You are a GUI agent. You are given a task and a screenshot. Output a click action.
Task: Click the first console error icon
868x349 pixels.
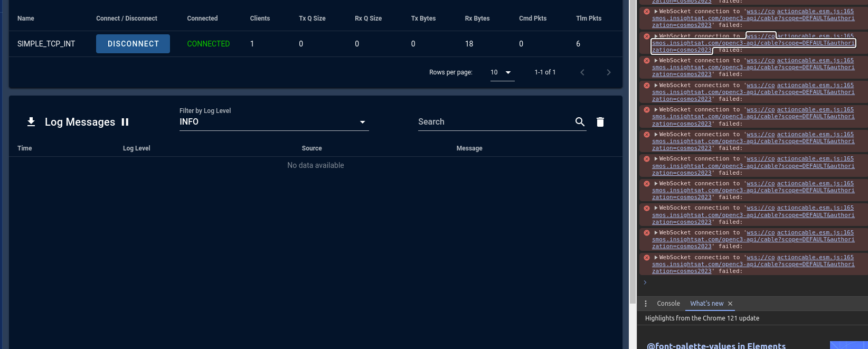point(647,12)
